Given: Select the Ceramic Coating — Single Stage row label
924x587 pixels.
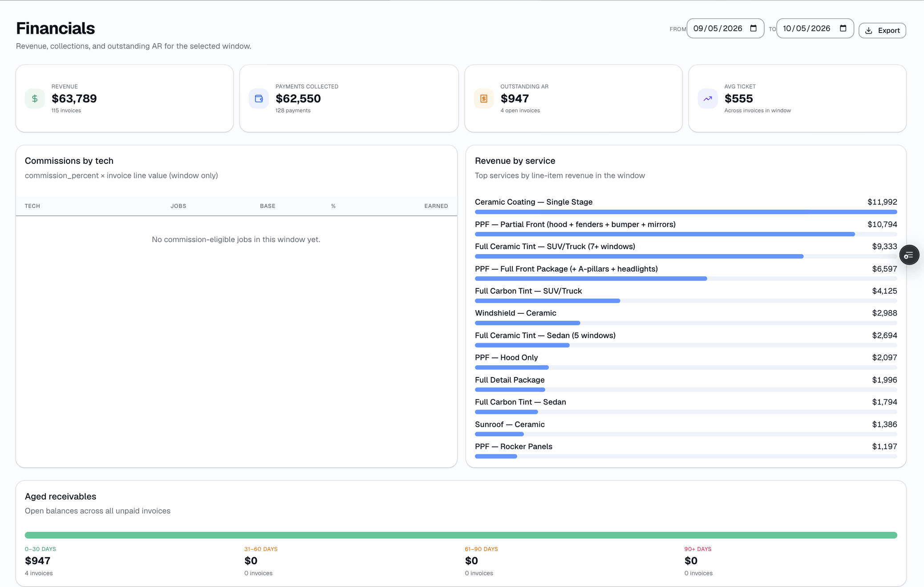Looking at the screenshot, I should click(534, 202).
